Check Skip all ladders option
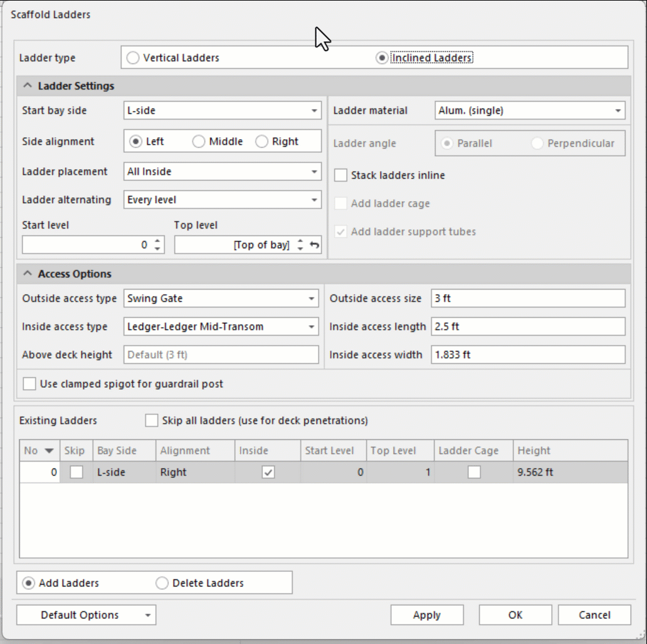This screenshot has width=647, height=644. coord(151,420)
